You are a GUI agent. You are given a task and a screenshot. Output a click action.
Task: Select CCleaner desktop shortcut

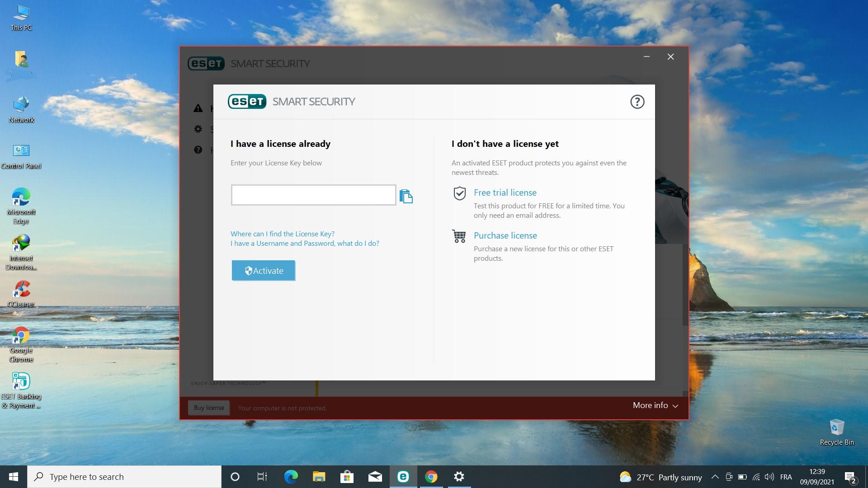tap(21, 294)
